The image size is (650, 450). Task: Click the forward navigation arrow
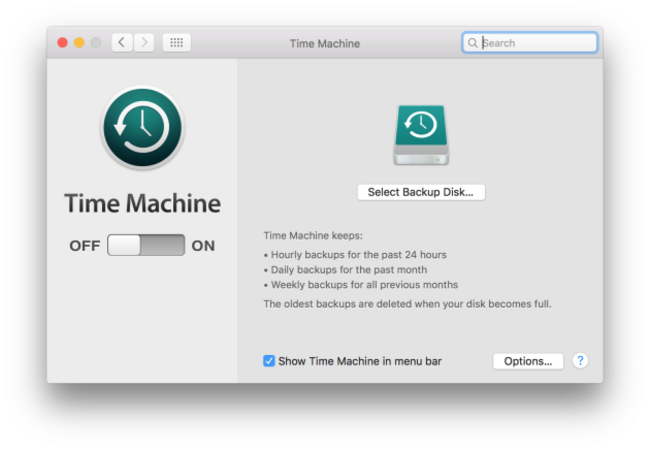pos(144,43)
